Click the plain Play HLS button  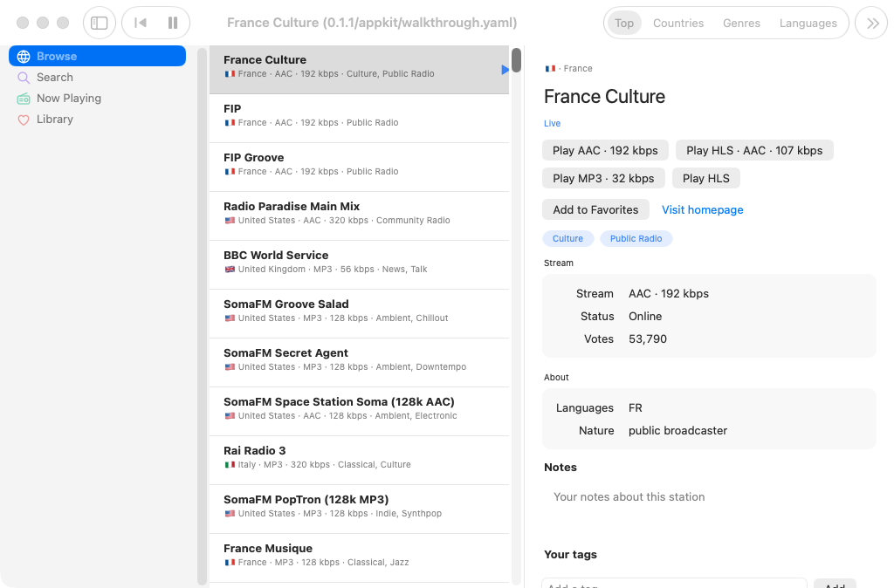(705, 178)
